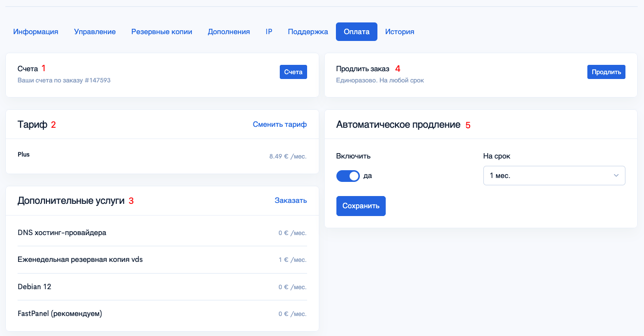Click the На срок field label
Viewport: 644px width, 336px height.
tap(497, 157)
